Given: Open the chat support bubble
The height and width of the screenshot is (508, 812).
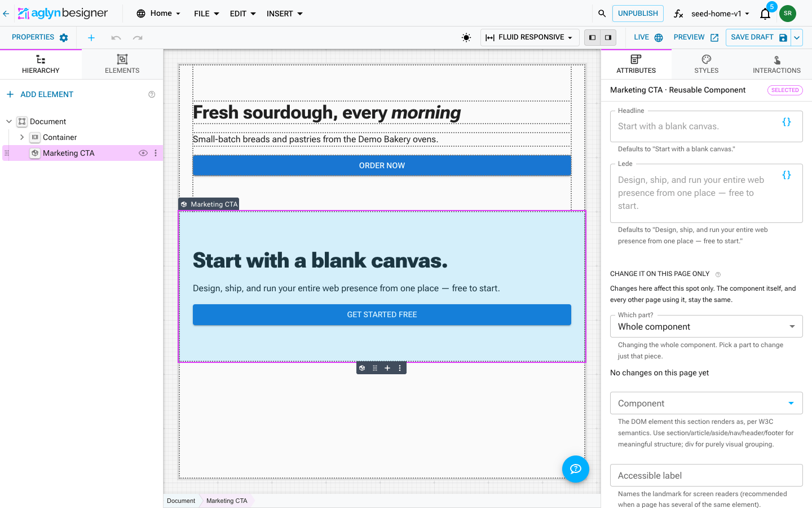Looking at the screenshot, I should (576, 469).
